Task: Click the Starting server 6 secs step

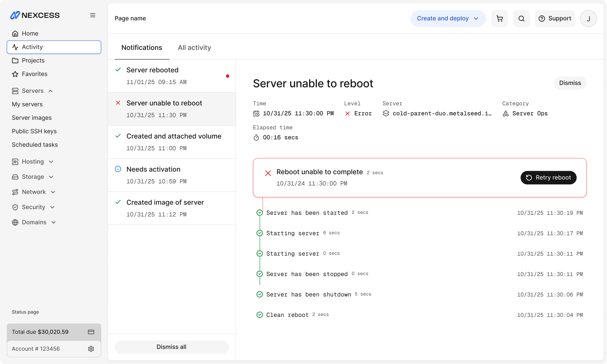Action: tap(303, 233)
